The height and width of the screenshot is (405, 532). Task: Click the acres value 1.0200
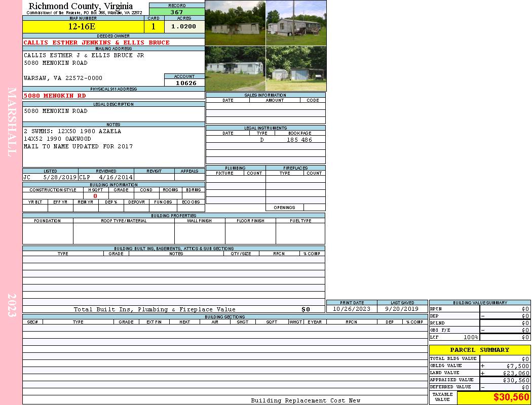[184, 27]
